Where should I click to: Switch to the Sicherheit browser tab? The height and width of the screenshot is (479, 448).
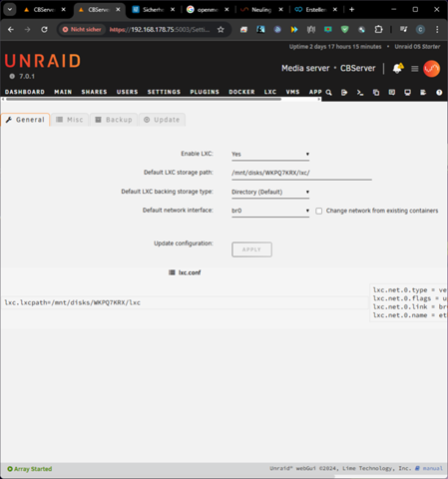coord(153,10)
